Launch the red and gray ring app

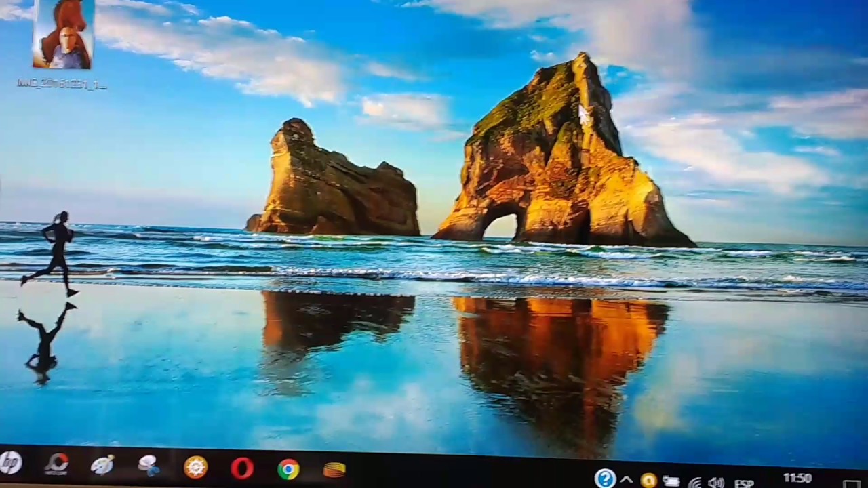click(56, 464)
